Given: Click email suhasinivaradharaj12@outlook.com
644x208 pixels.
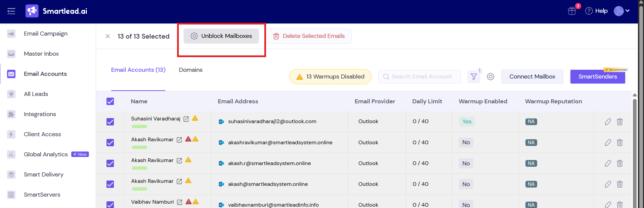Looking at the screenshot, I should 272,121.
